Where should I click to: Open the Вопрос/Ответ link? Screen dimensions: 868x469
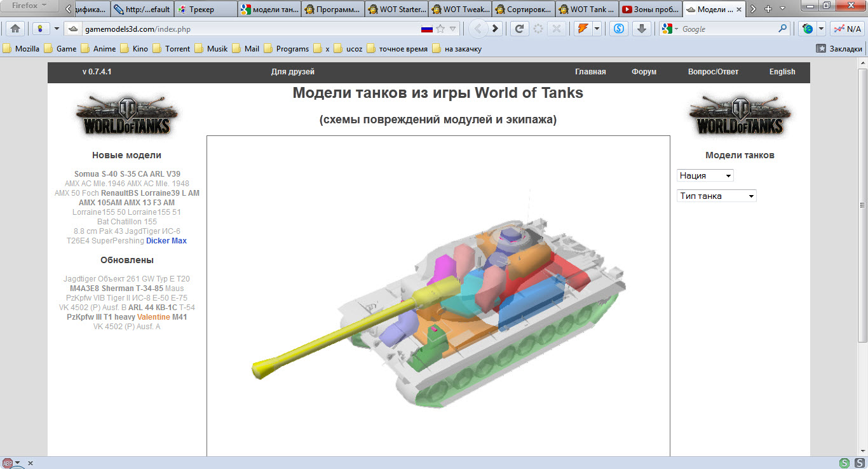coord(713,72)
